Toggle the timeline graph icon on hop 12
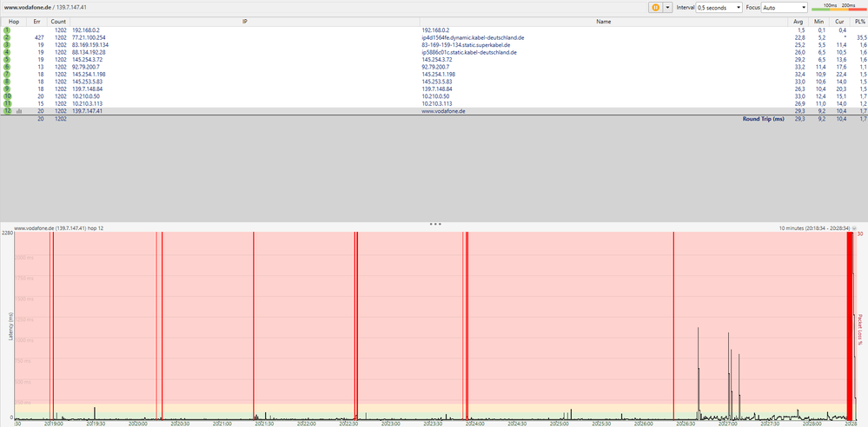The width and height of the screenshot is (868, 427). pyautogui.click(x=19, y=111)
